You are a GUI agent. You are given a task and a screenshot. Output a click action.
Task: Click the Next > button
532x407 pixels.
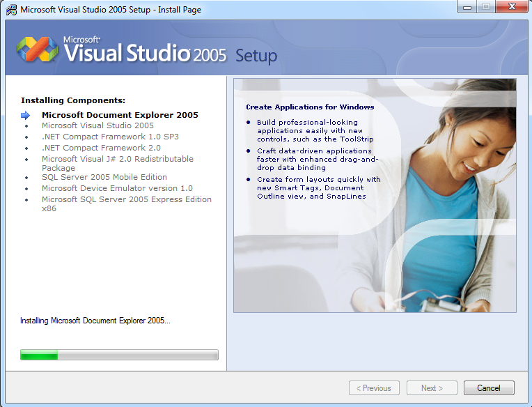coord(432,388)
